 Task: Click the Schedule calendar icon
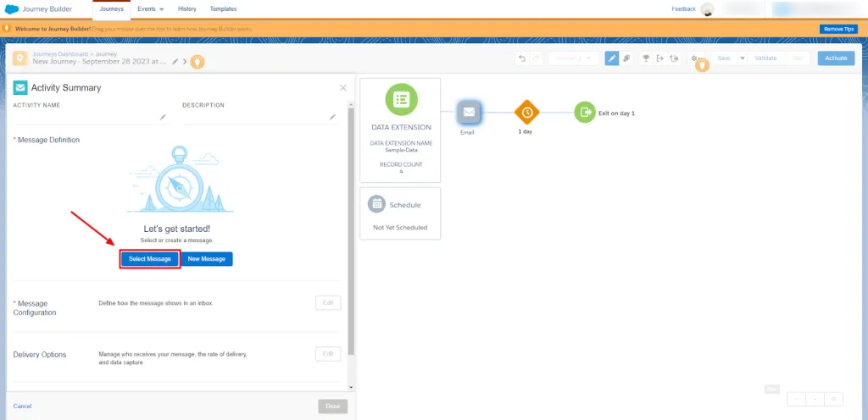(x=376, y=204)
